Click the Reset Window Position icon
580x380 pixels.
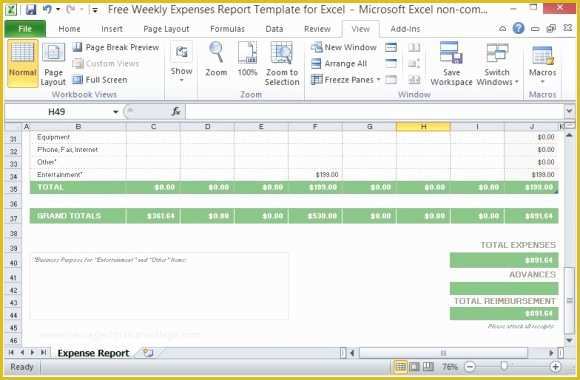(x=414, y=80)
